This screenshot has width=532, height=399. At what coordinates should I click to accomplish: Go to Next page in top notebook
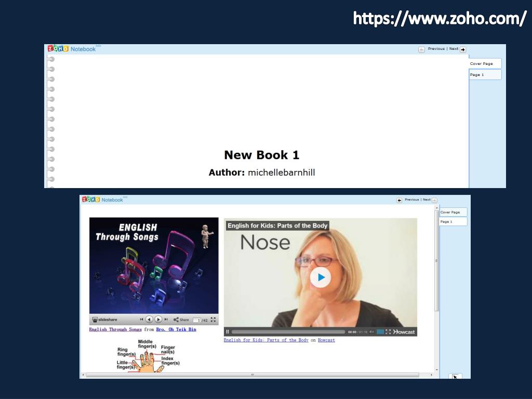tap(454, 48)
